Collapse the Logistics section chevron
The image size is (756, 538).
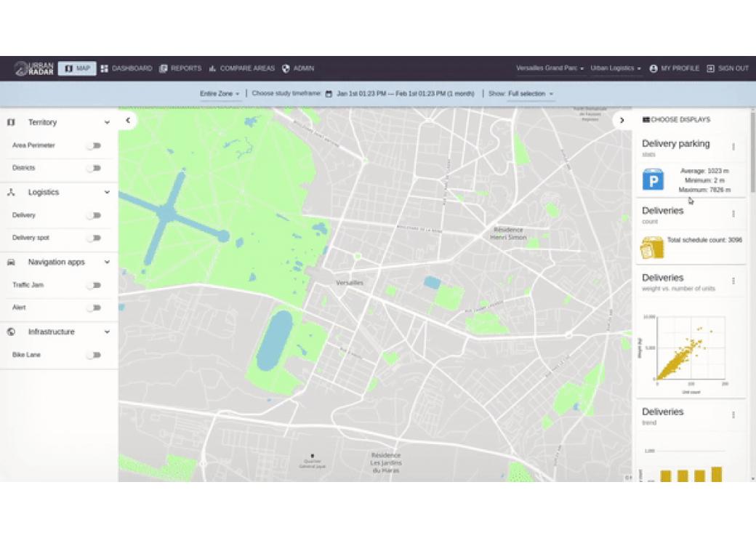[107, 193]
